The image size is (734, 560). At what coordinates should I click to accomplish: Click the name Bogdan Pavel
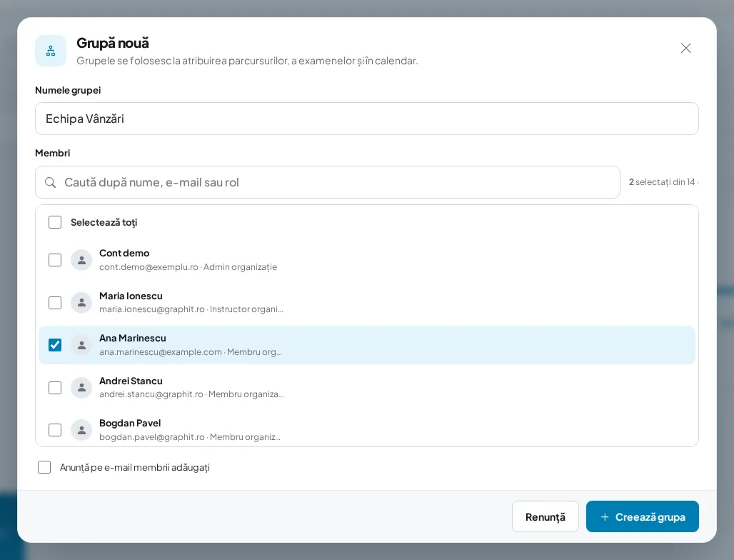[x=130, y=424]
